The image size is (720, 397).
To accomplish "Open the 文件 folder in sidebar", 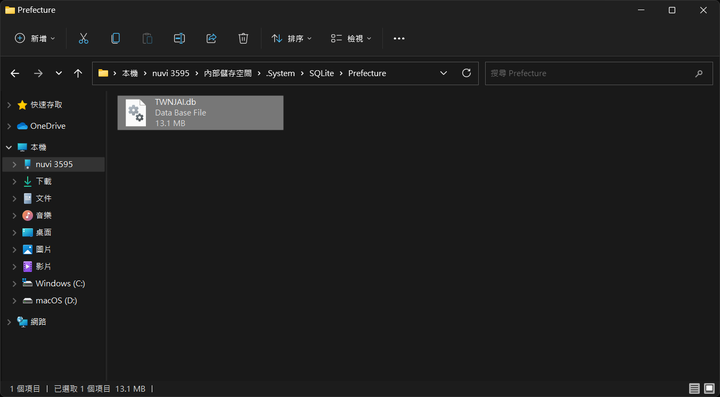I will click(44, 198).
